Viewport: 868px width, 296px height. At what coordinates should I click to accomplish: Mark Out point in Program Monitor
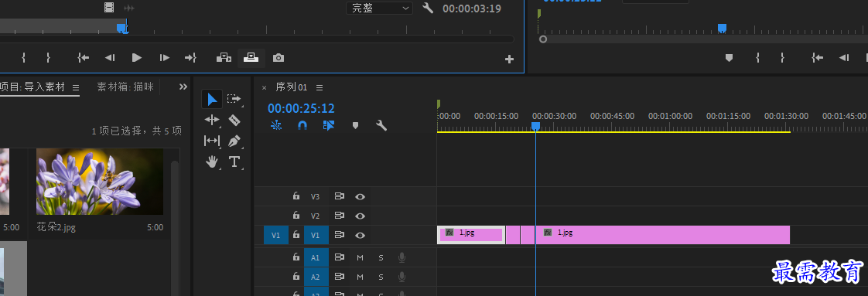click(782, 57)
